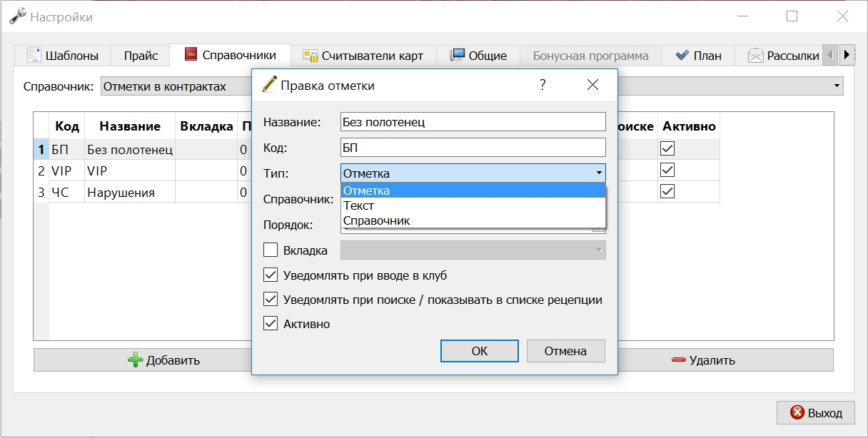Click the Название column header

130,126
